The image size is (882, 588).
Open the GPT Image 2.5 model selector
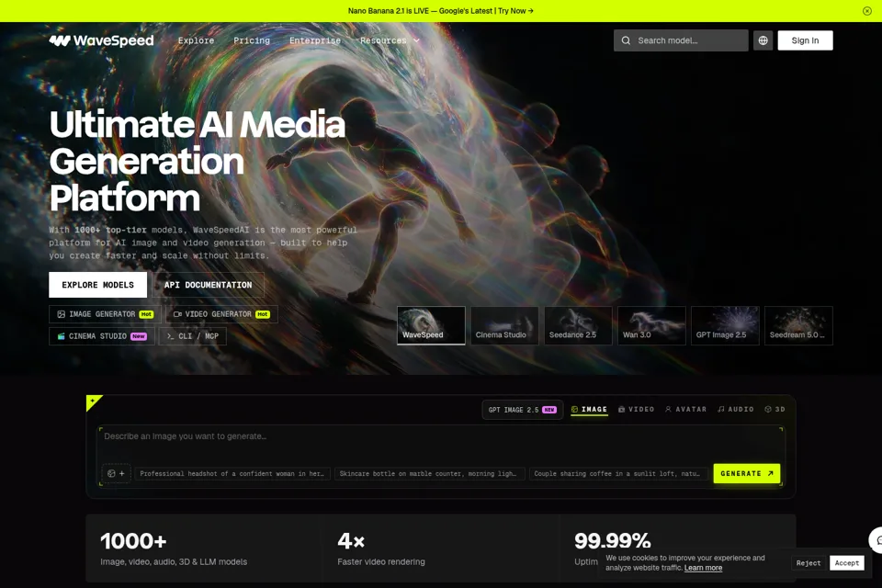523,410
